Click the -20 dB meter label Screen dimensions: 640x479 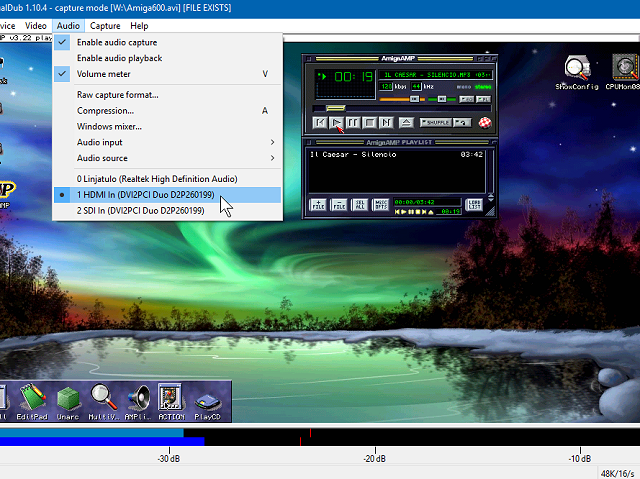pyautogui.click(x=375, y=459)
